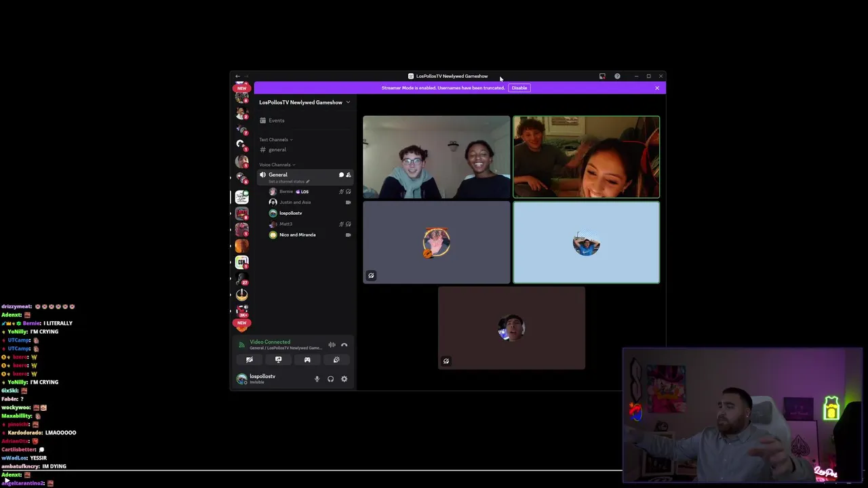The height and width of the screenshot is (488, 868).
Task: Focus the top-left video tile of two people
Action: click(x=436, y=157)
